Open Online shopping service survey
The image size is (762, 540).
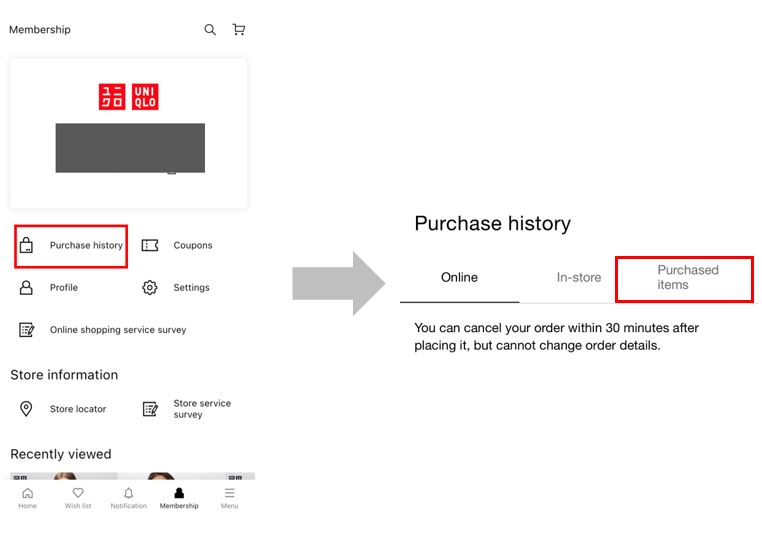(x=118, y=330)
